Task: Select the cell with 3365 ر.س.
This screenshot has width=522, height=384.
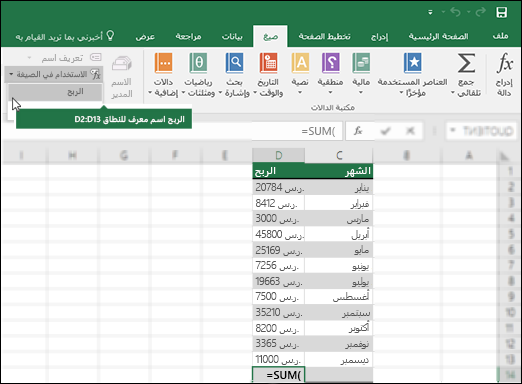Action: point(279,344)
